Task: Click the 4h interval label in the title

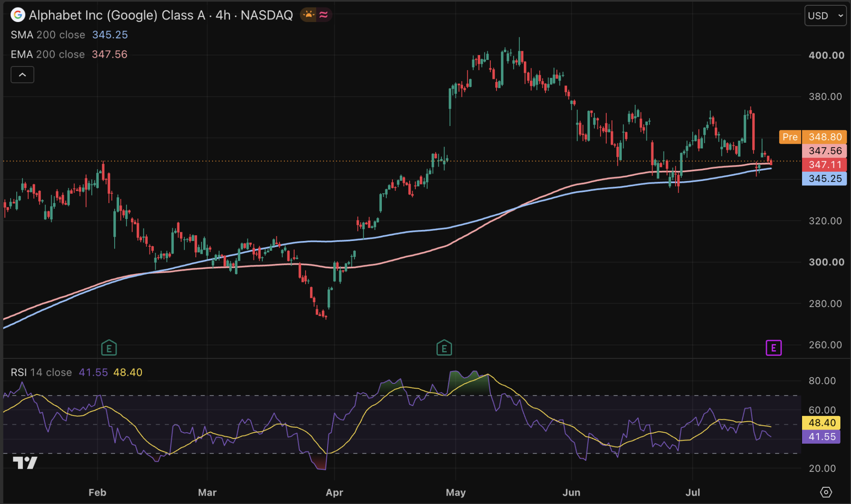Action: coord(223,15)
